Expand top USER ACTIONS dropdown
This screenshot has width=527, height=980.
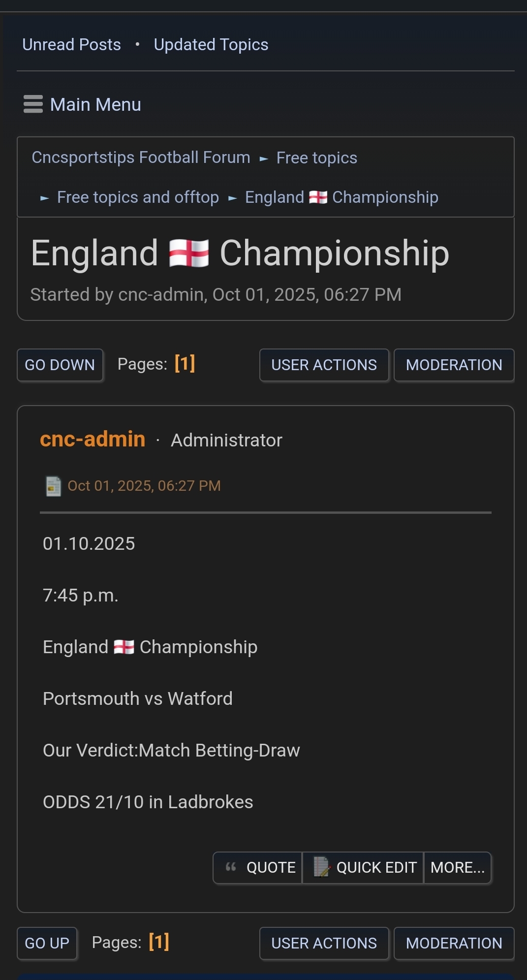click(x=324, y=365)
